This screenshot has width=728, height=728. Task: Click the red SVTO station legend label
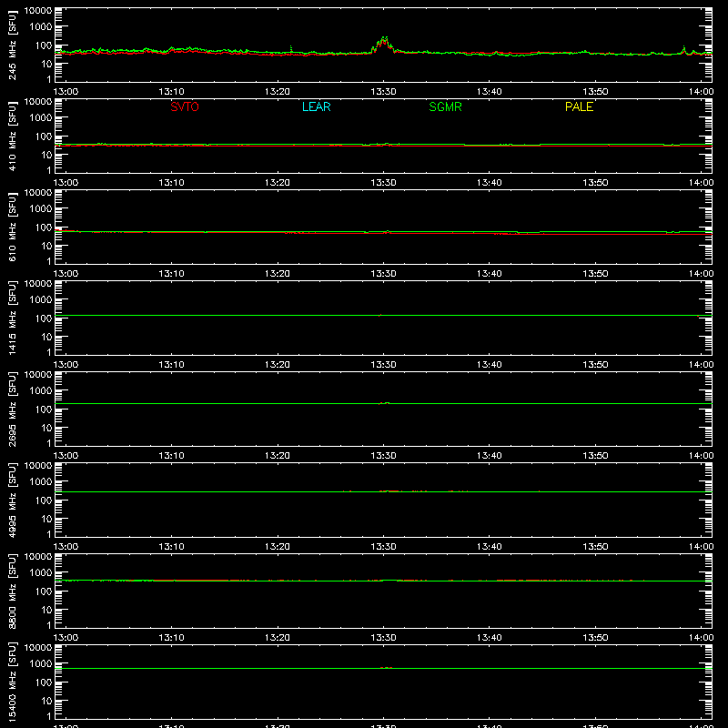click(185, 106)
